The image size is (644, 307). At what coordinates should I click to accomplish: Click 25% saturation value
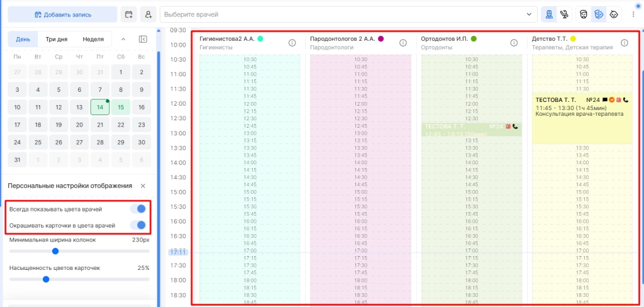(x=143, y=268)
